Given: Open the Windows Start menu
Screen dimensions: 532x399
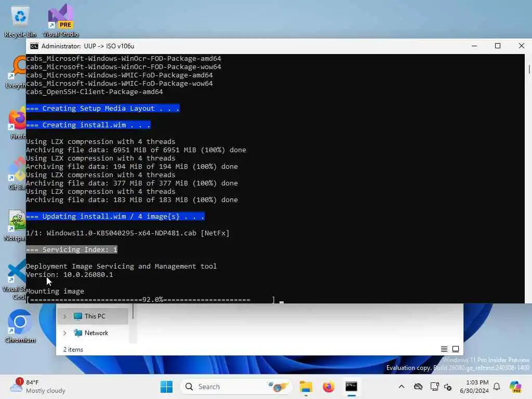Looking at the screenshot, I should pos(166,387).
